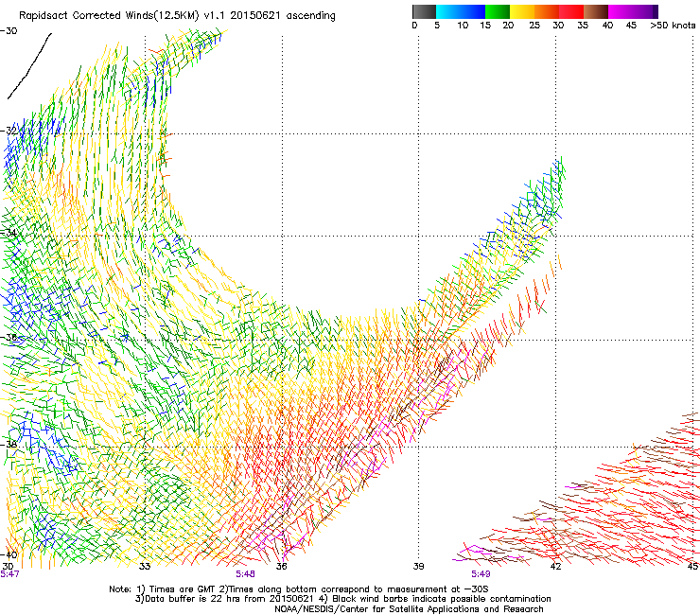This screenshot has width=700, height=615.
Task: Click the '-38' latitude label
Action: point(9,445)
